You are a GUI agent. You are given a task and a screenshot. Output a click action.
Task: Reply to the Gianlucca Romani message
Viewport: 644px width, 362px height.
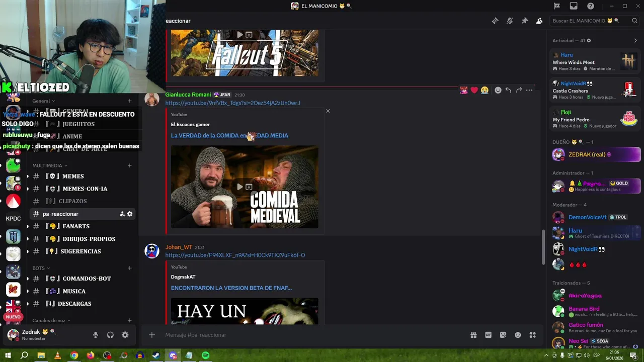[x=508, y=90]
